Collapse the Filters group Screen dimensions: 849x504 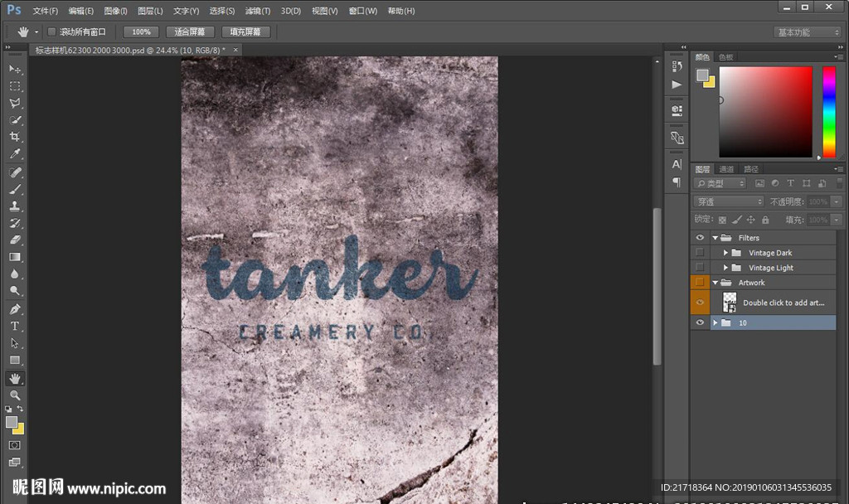(716, 238)
